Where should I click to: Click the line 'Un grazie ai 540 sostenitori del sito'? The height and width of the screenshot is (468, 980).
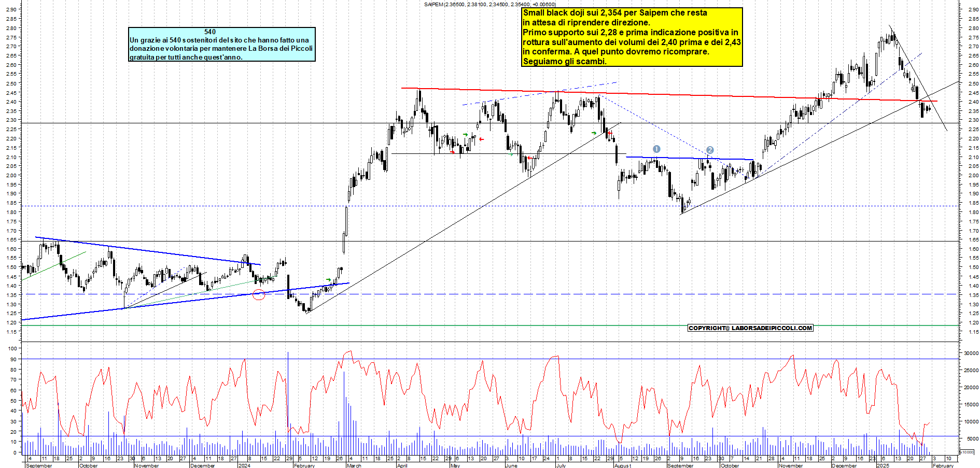pyautogui.click(x=219, y=40)
